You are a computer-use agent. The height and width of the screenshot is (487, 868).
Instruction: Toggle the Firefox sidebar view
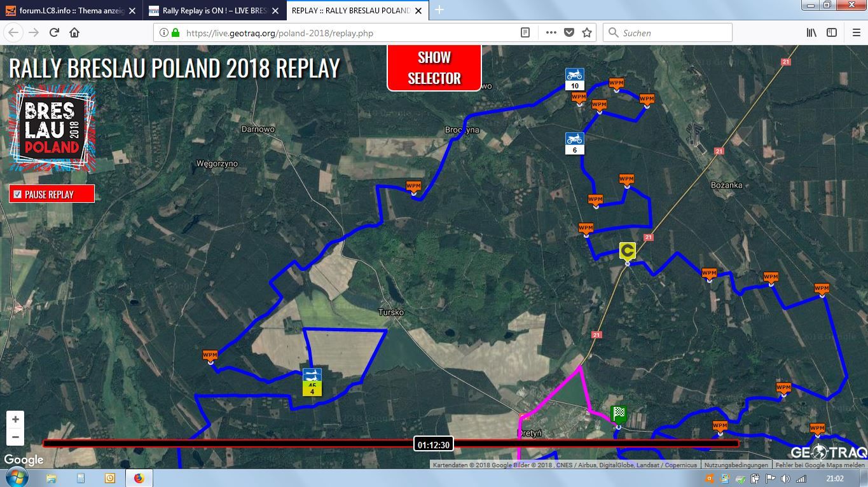click(831, 32)
